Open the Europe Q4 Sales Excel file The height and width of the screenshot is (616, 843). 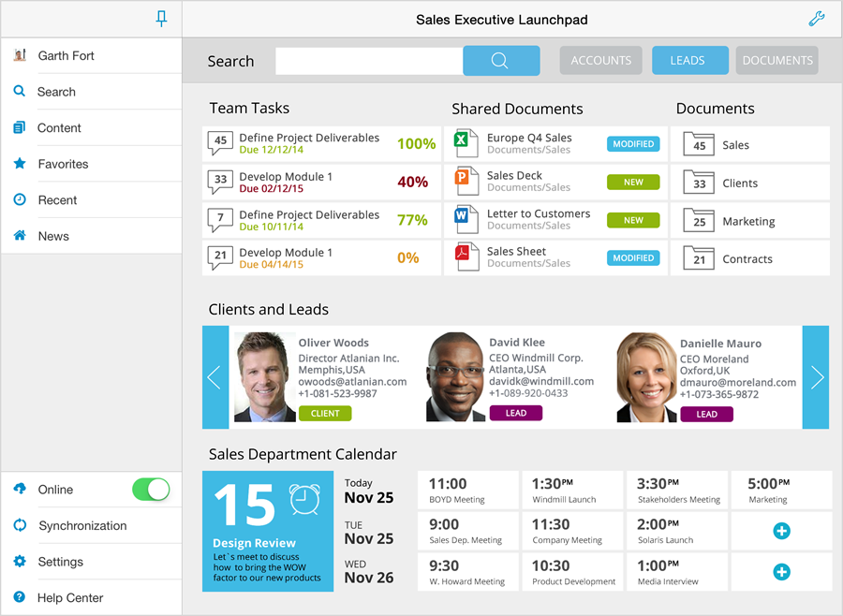(529, 143)
